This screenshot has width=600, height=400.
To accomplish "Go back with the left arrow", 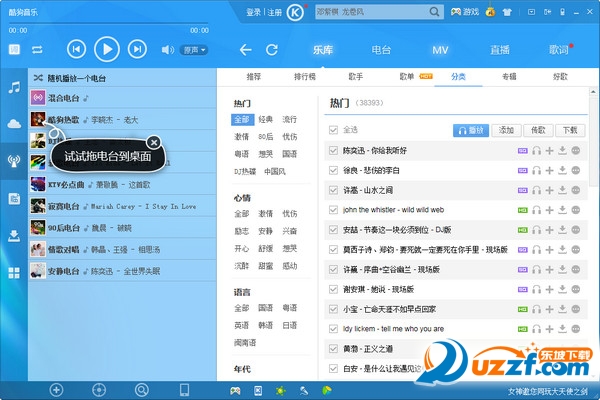I will pos(245,50).
